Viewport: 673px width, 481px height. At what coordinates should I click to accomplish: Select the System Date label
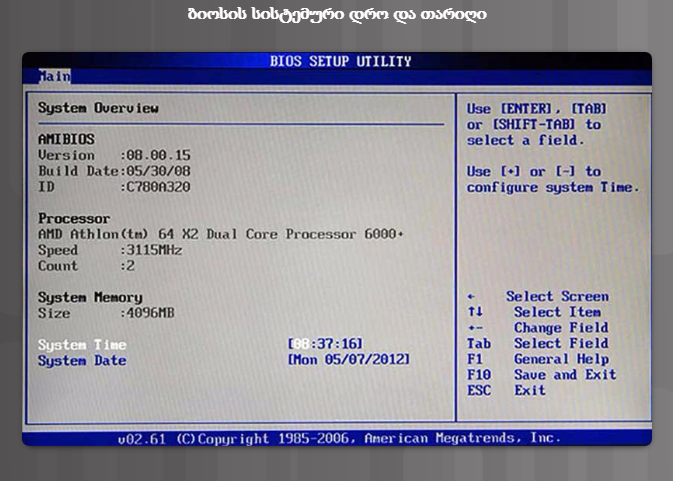tap(82, 360)
